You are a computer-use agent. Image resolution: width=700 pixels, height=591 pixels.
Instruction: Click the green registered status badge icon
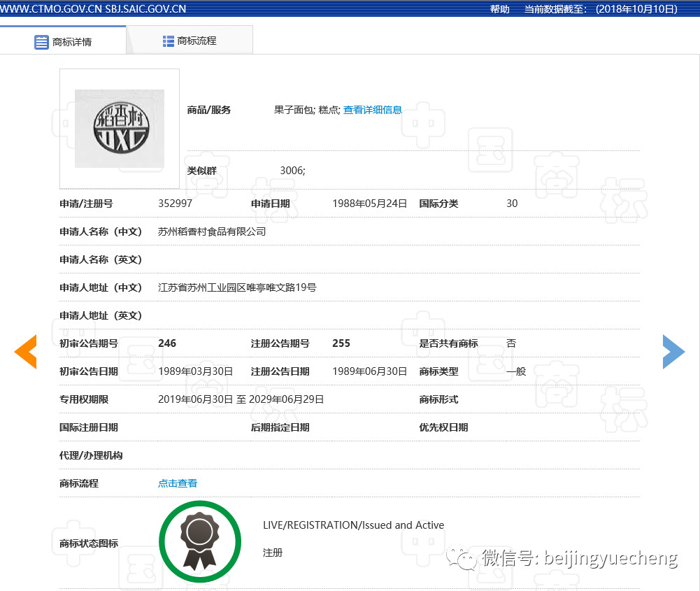pyautogui.click(x=200, y=541)
